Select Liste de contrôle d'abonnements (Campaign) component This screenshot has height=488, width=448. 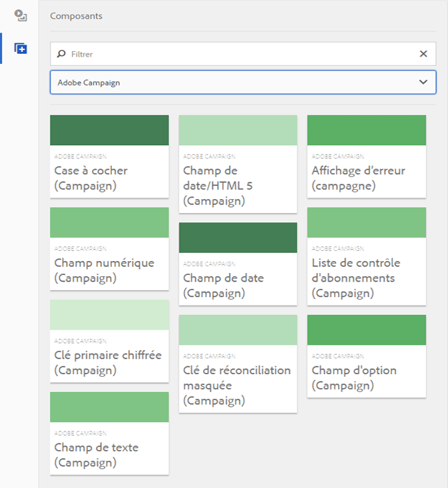coord(367,256)
